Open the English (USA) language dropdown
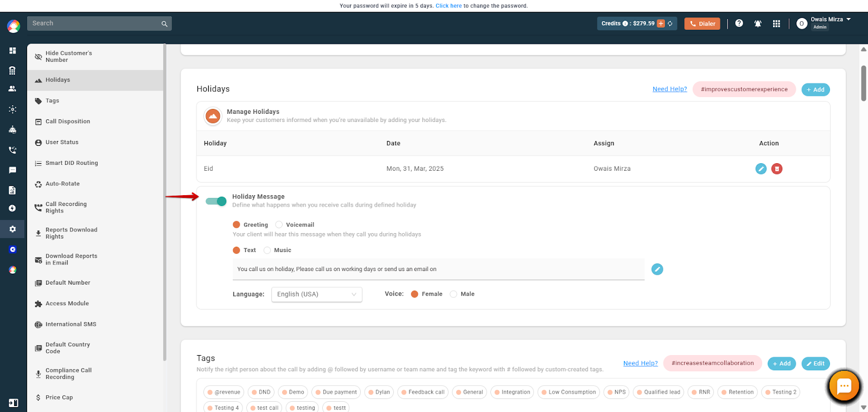Viewport: 868px width, 412px height. coord(317,294)
